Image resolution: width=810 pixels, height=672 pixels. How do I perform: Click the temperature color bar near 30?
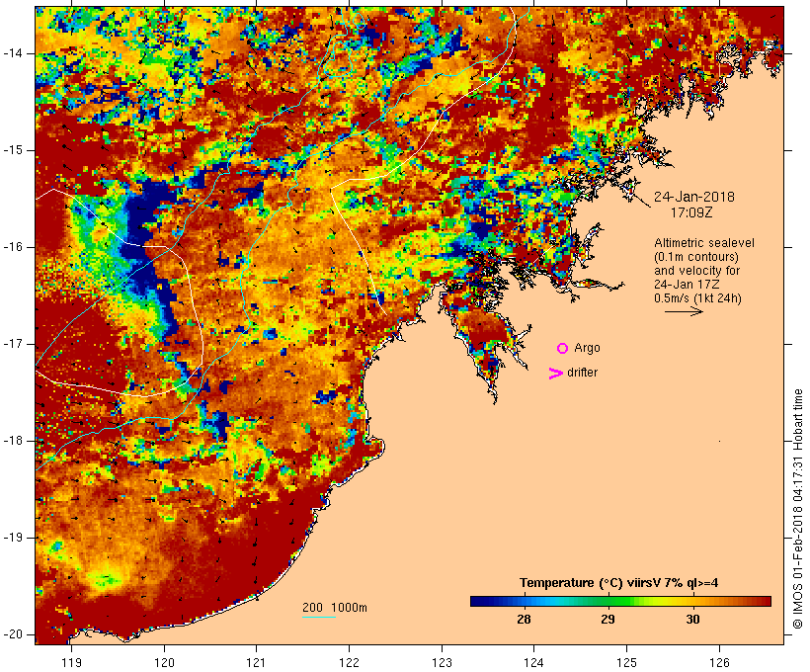tap(692, 601)
